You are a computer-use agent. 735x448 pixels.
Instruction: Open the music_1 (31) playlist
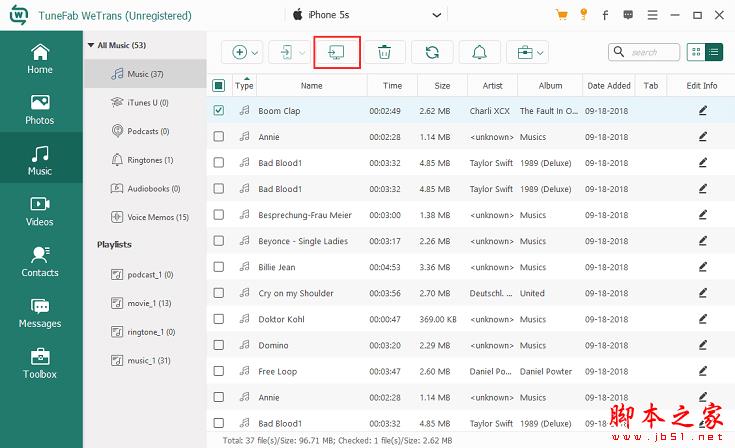[145, 360]
